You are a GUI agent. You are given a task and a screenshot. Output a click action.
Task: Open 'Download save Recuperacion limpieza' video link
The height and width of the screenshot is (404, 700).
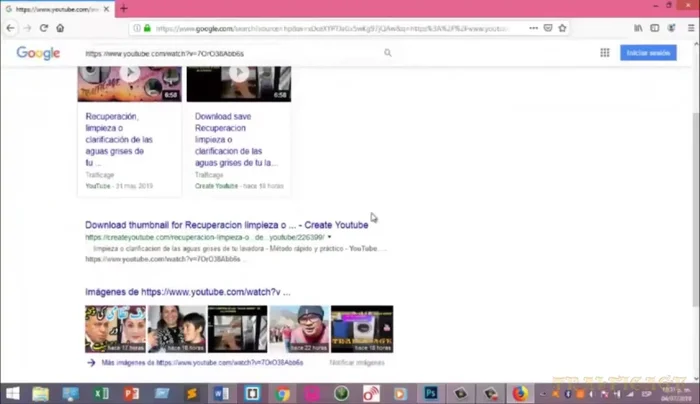[236, 139]
